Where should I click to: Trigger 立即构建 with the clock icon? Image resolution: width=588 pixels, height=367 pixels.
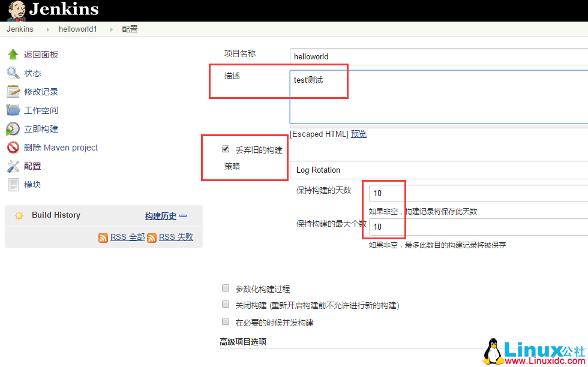(x=13, y=128)
